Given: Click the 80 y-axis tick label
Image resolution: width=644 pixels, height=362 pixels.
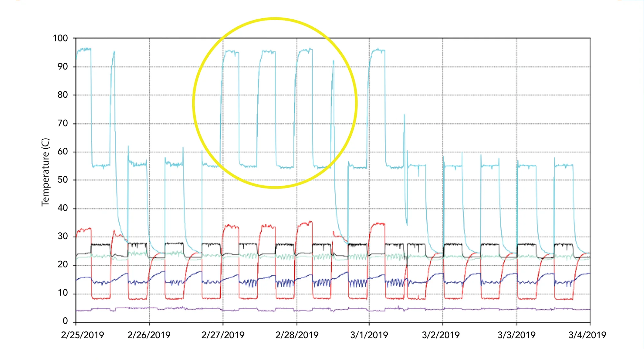Looking at the screenshot, I should [62, 95].
